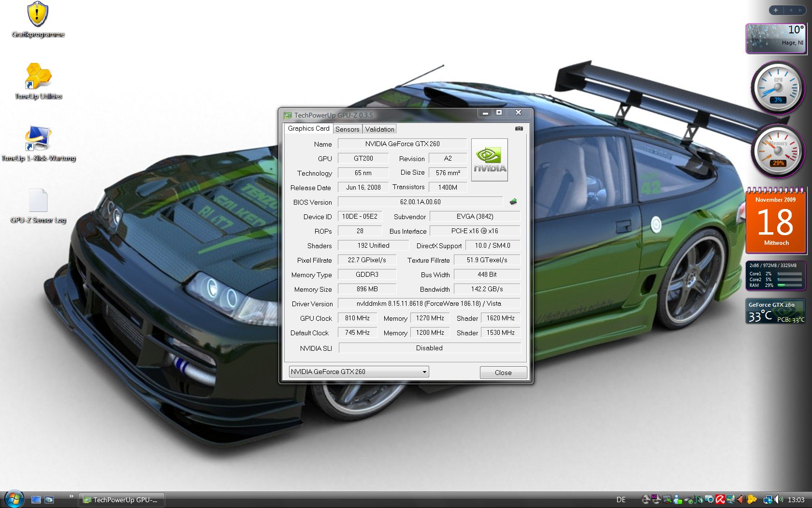The image size is (812, 508).
Task: Click the Bus Interface field PCI-E x16
Action: [x=475, y=231]
